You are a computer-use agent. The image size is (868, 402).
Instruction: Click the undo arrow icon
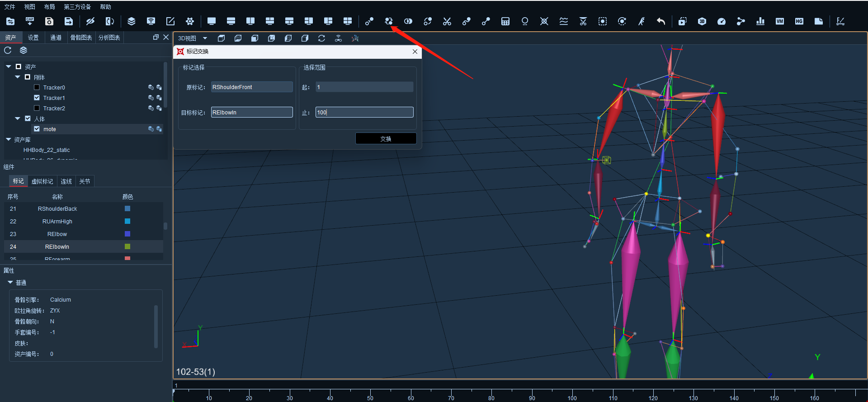[x=661, y=21]
